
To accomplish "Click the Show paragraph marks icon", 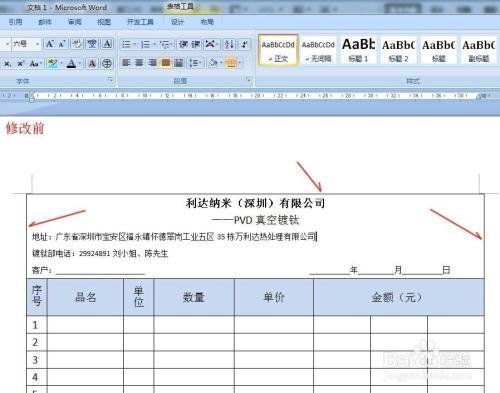I will point(245,44).
